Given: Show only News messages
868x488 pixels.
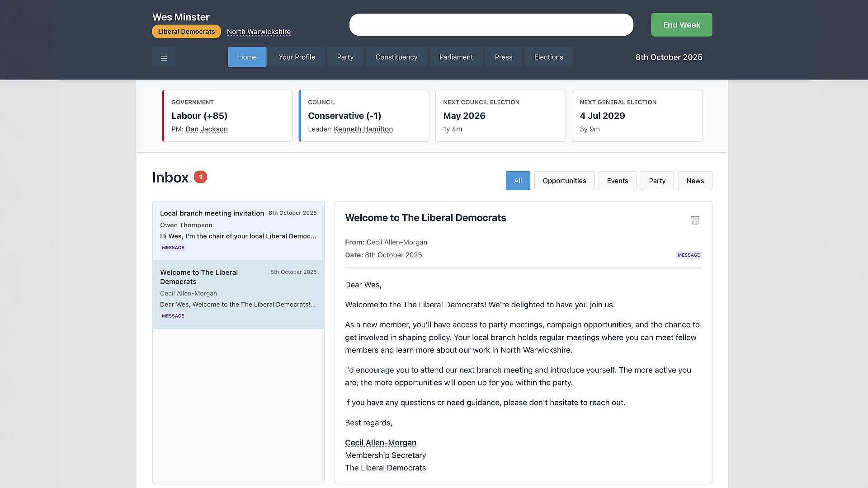Looking at the screenshot, I should pos(695,181).
